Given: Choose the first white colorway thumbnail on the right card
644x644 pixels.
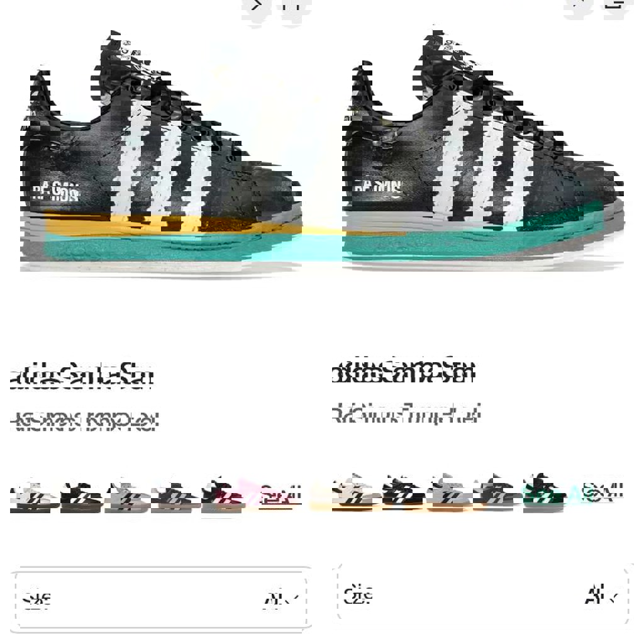Looking at the screenshot, I should click(x=357, y=494).
